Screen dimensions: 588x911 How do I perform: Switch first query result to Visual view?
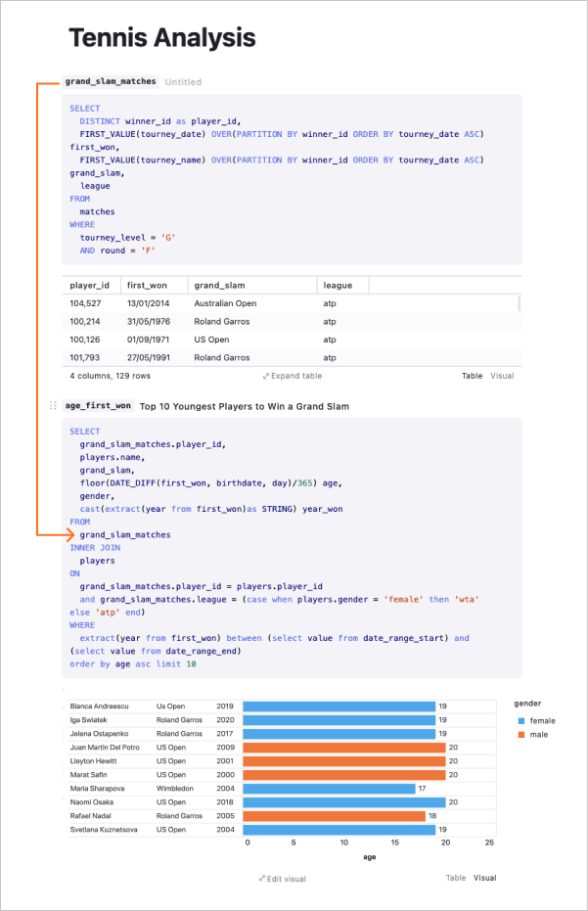(502, 376)
